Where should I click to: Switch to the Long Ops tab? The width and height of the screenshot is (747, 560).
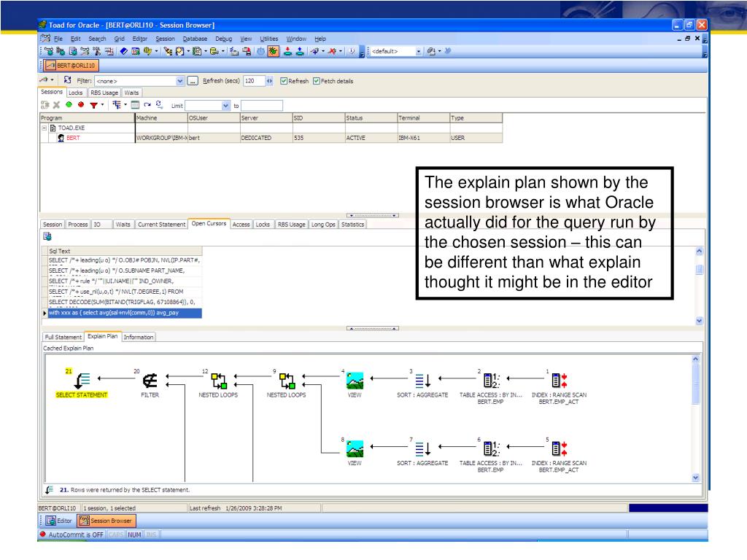[323, 225]
